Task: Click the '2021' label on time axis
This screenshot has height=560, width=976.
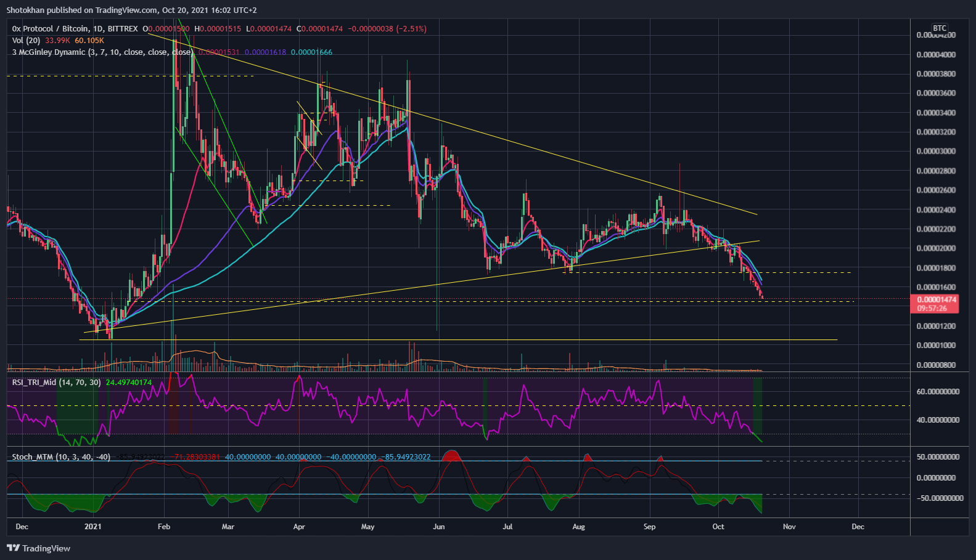Action: (x=92, y=527)
